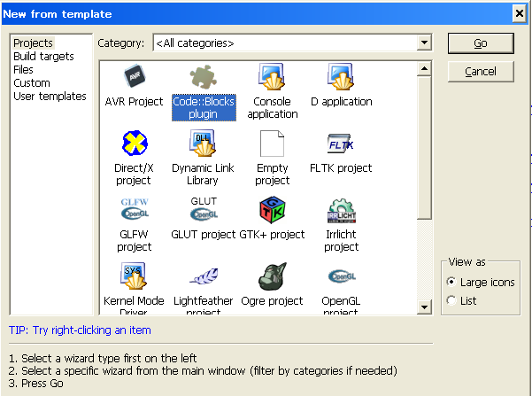Pick the Empty project blank page icon
Image resolution: width=532 pixels, height=396 pixels.
272,144
